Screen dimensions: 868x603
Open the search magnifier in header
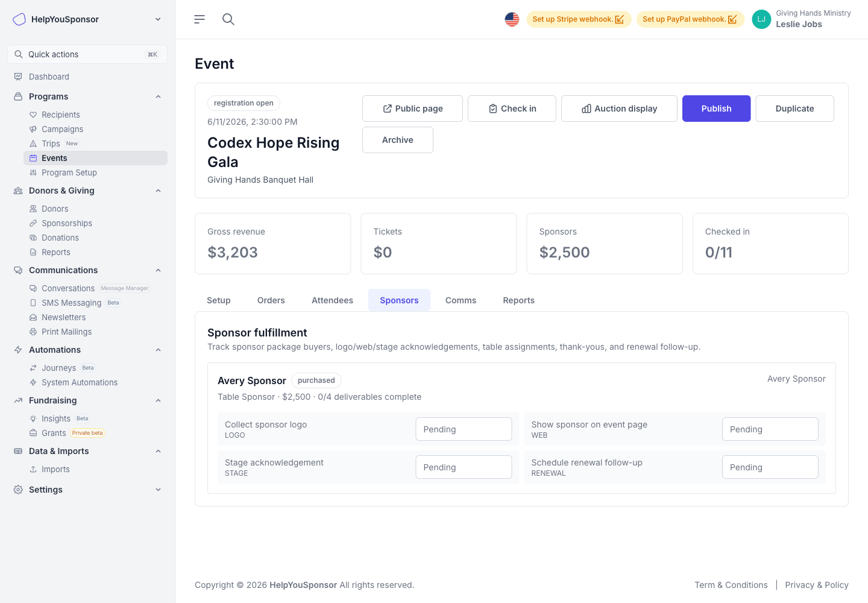click(228, 19)
